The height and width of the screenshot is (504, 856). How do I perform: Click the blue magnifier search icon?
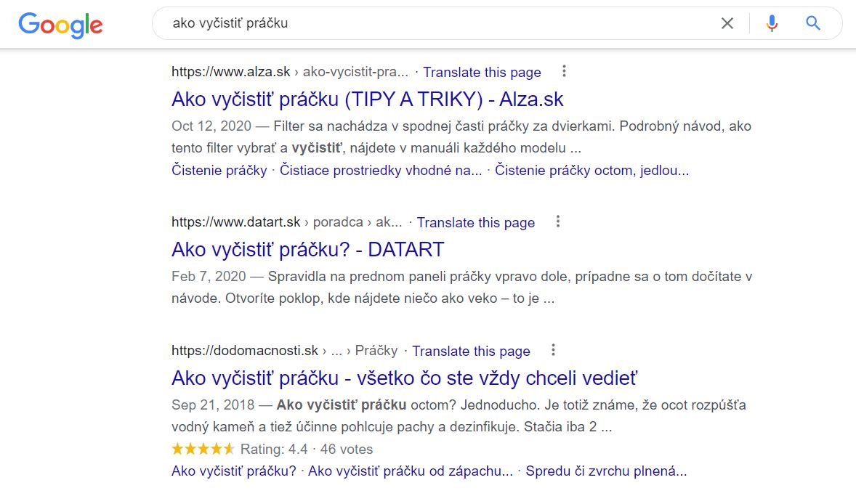tap(813, 23)
